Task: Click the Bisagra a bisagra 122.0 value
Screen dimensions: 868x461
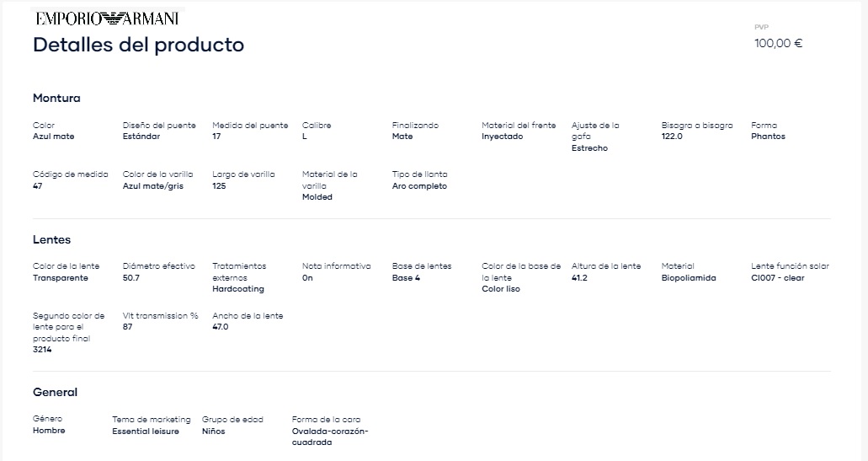Action: pyautogui.click(x=672, y=137)
